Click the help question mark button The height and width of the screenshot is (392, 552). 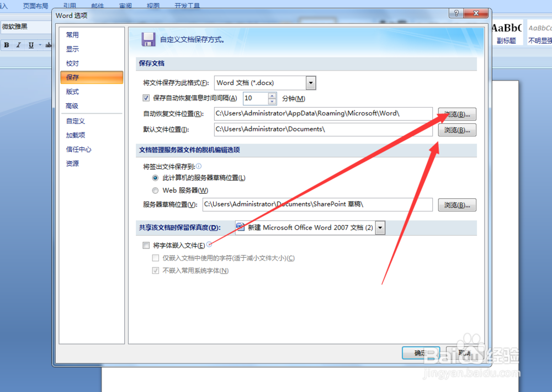coord(457,13)
